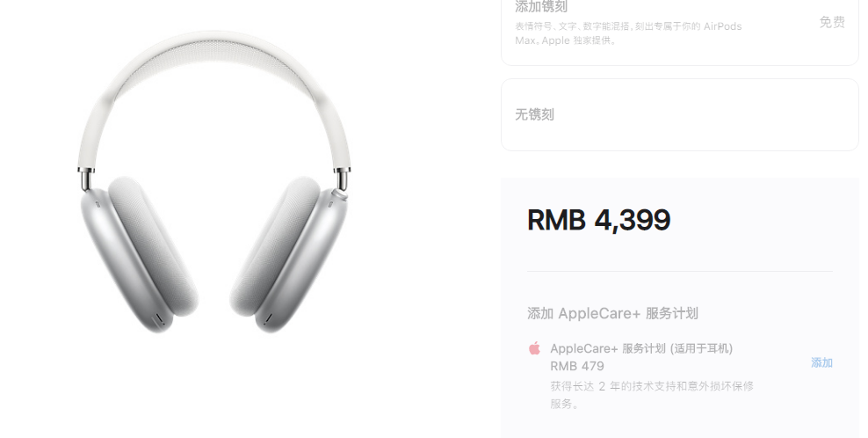Click the 免费 label on the engraving card
Image resolution: width=868 pixels, height=438 pixels.
tap(832, 22)
